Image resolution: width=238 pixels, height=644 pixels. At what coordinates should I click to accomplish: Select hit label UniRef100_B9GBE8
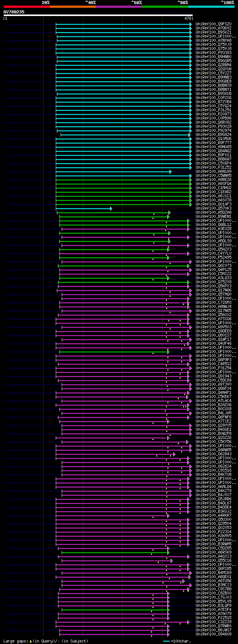click(x=213, y=82)
